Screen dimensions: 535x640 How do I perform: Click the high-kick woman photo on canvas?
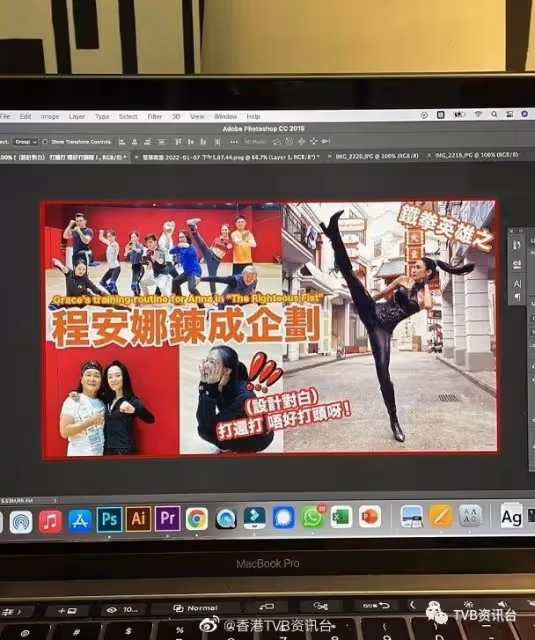390,327
